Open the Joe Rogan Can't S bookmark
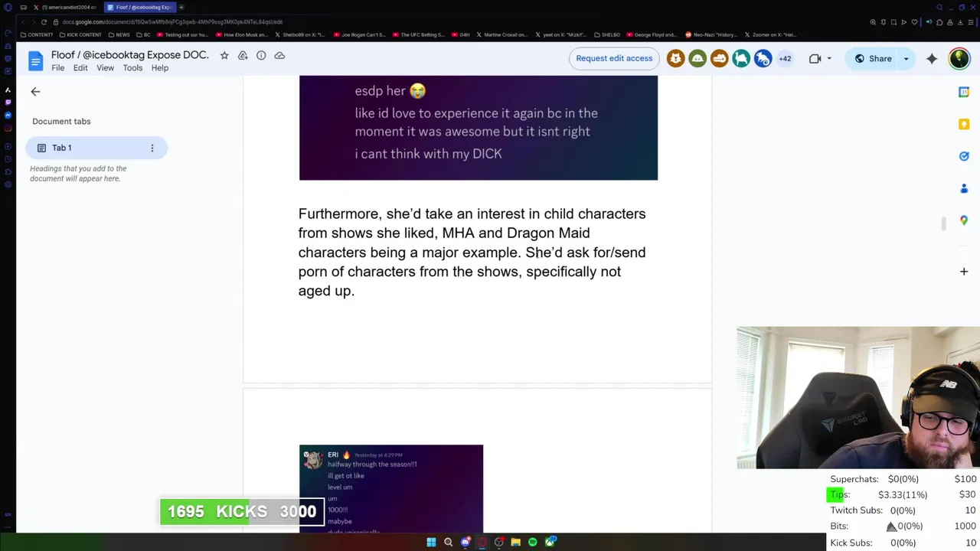This screenshot has width=980, height=551. tap(359, 34)
